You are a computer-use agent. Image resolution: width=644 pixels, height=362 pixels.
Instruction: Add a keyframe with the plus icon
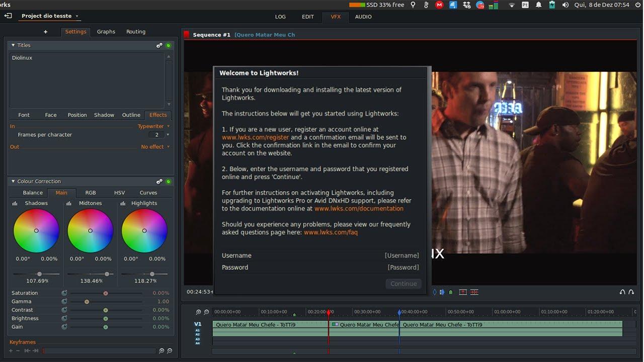pos(11,350)
